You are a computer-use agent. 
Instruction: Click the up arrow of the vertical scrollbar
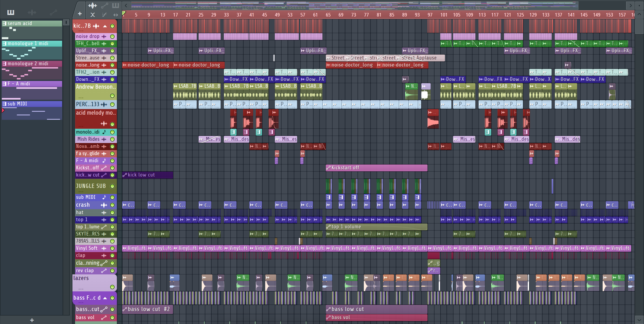click(x=639, y=15)
